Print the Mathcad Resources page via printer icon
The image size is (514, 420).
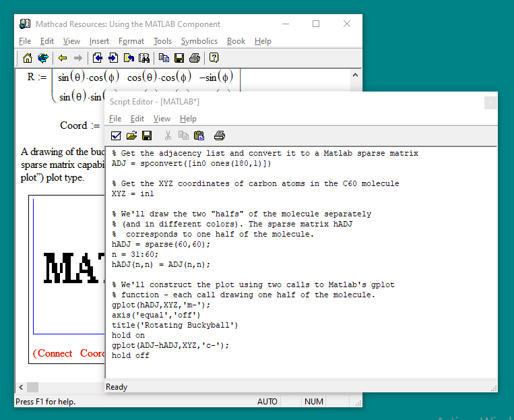point(195,58)
